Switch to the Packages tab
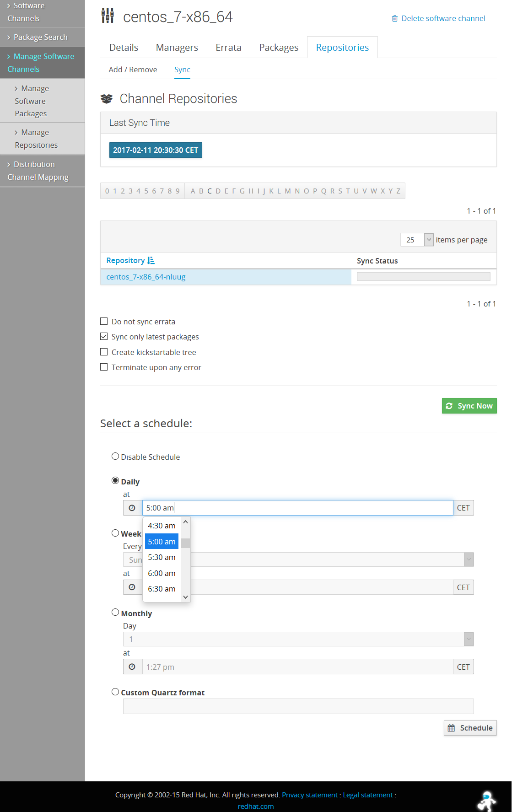The image size is (512, 812). click(x=278, y=48)
